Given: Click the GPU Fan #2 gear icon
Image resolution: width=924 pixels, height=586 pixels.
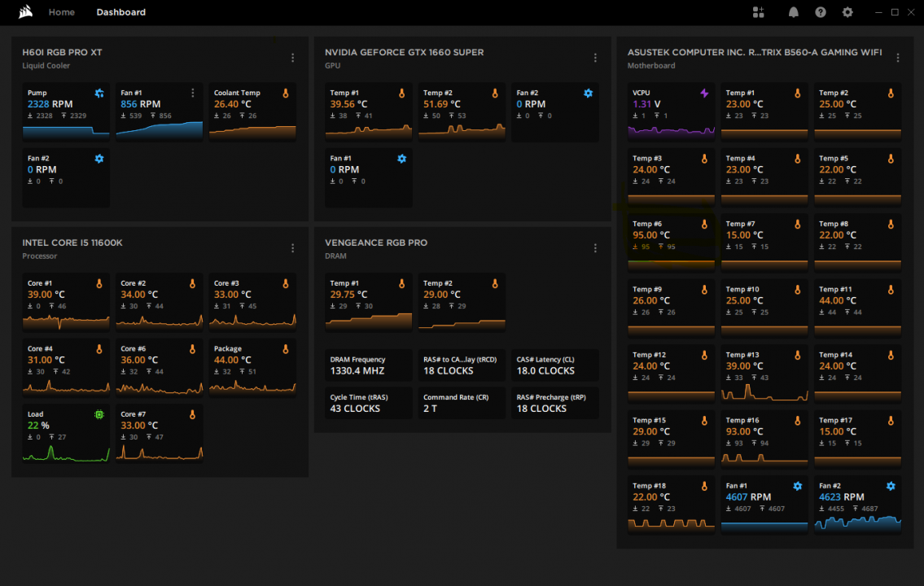Looking at the screenshot, I should [x=588, y=93].
